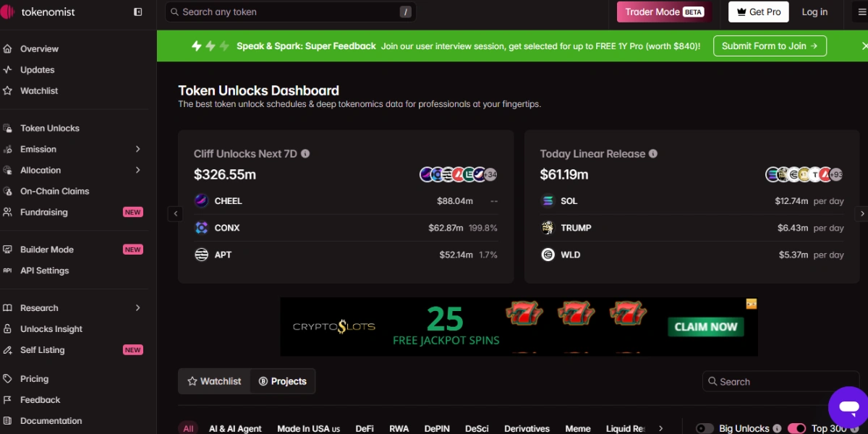868x434 pixels.
Task: Click the Research book icon
Action: pos(7,308)
